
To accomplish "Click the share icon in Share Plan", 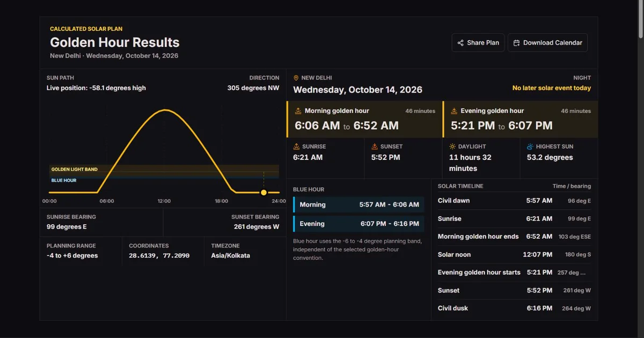I will (x=460, y=43).
